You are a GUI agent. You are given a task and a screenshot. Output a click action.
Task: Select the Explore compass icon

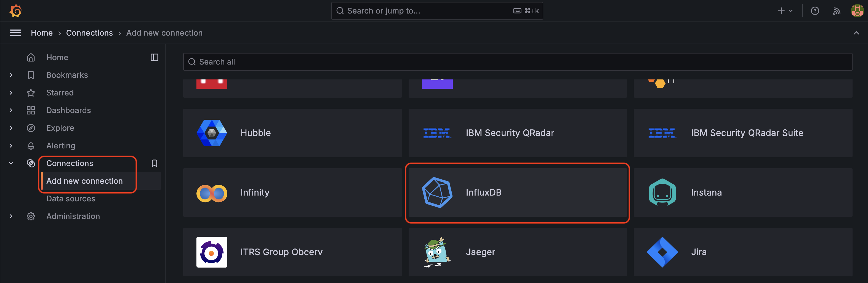[x=31, y=128]
